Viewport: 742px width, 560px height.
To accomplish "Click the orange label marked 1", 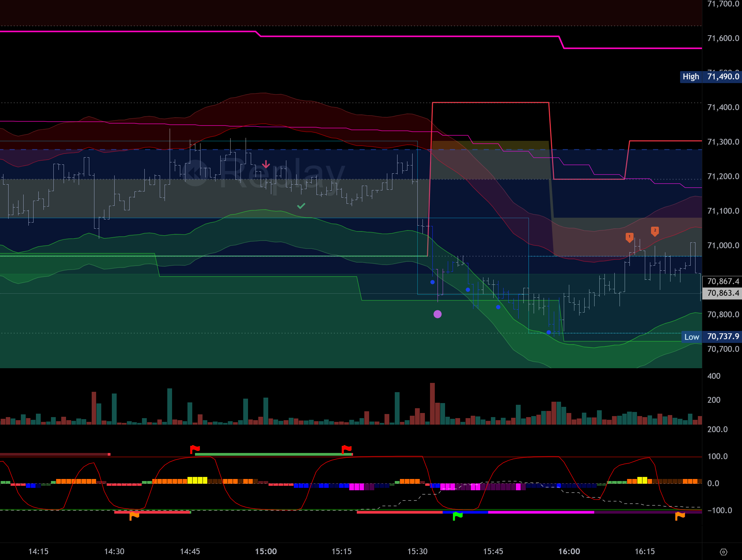I will point(629,237).
